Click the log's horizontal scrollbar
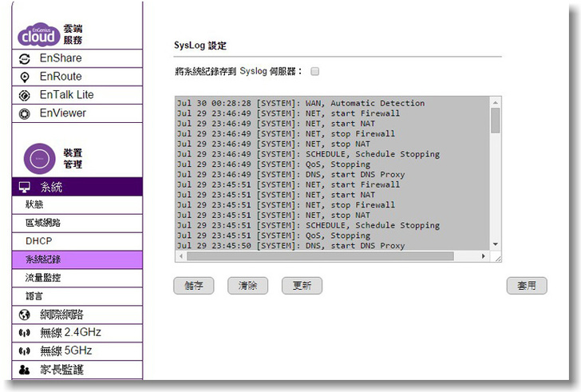Screen dimensions: 581x392 pyautogui.click(x=319, y=256)
